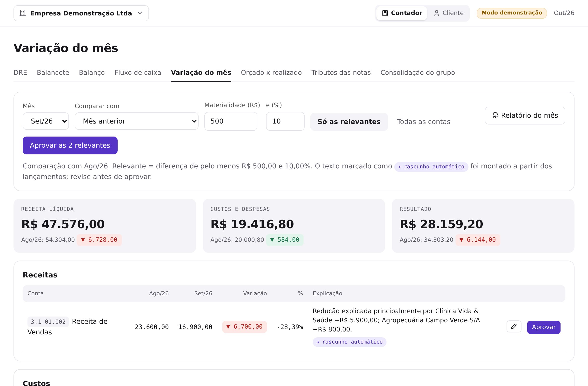Select Todas as contas filter

(423, 122)
